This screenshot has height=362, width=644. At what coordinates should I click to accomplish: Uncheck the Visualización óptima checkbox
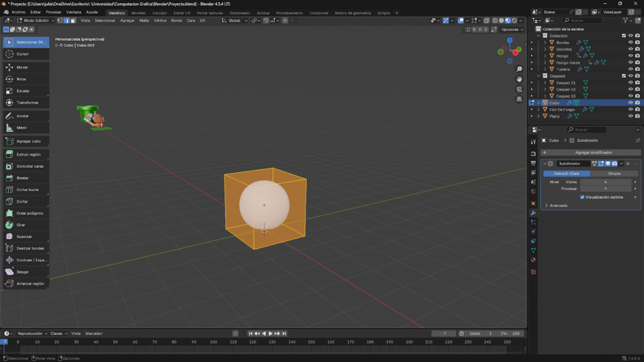pos(582,197)
